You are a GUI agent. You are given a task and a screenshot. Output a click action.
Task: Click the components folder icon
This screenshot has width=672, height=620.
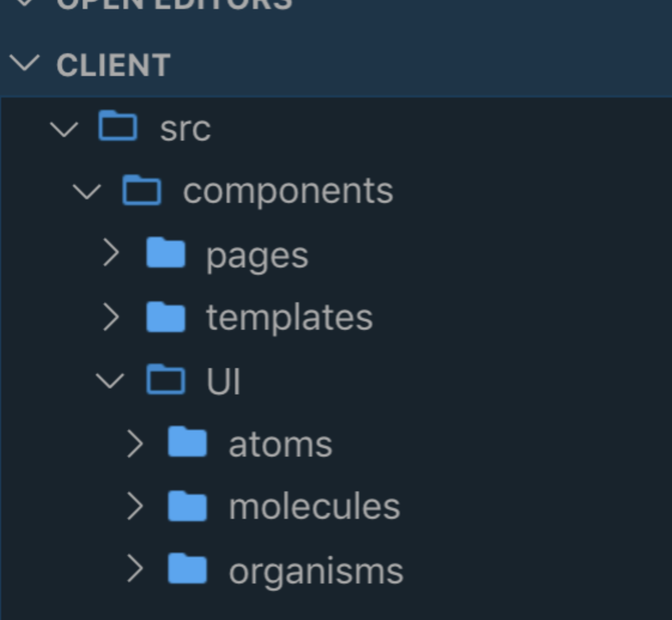tap(142, 190)
